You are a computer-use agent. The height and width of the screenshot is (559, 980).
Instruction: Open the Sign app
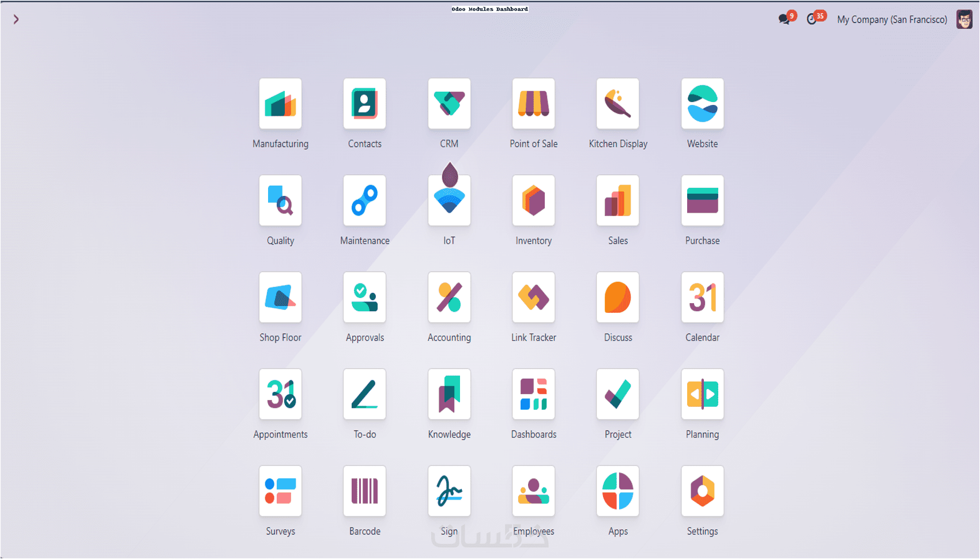tap(449, 491)
